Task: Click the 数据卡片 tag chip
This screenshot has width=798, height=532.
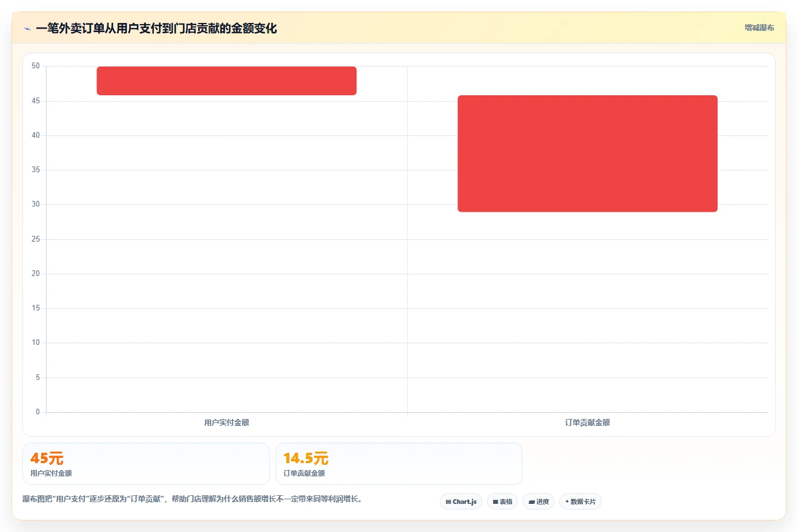Action: pos(580,502)
